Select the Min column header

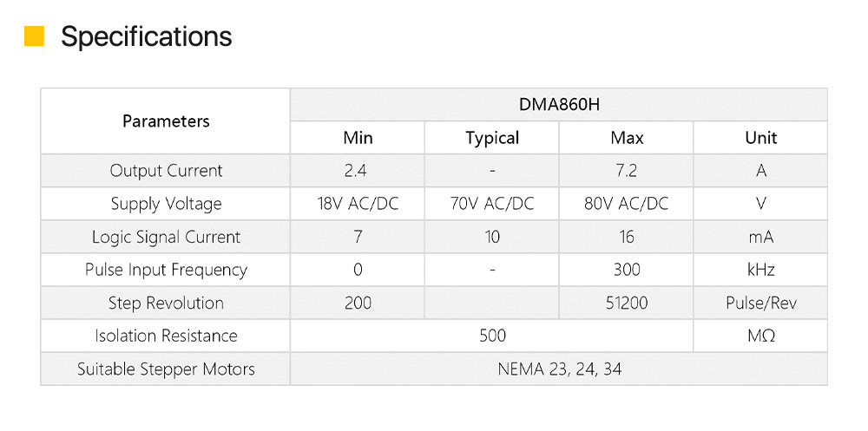pos(358,138)
